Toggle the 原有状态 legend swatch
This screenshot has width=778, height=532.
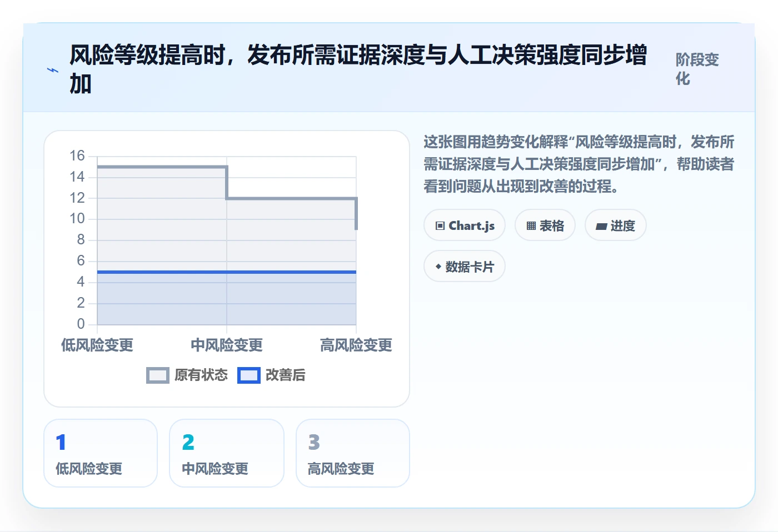coord(158,375)
